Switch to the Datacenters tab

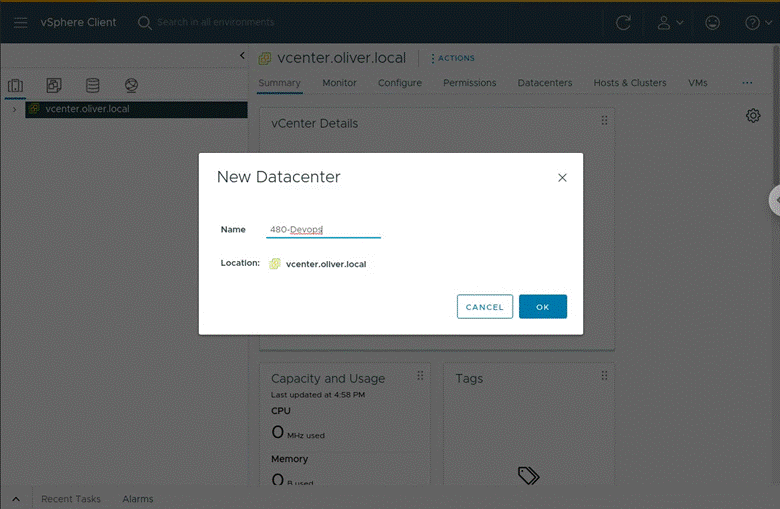coord(545,83)
